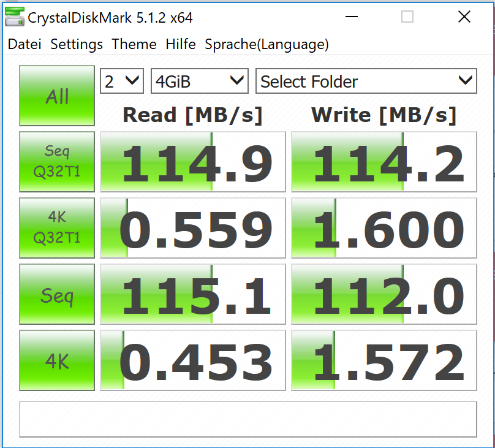Open the Settings menu

point(77,44)
